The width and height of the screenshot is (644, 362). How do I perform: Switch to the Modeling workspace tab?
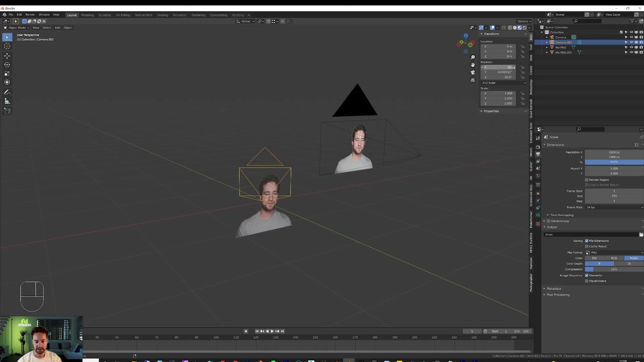tap(88, 15)
